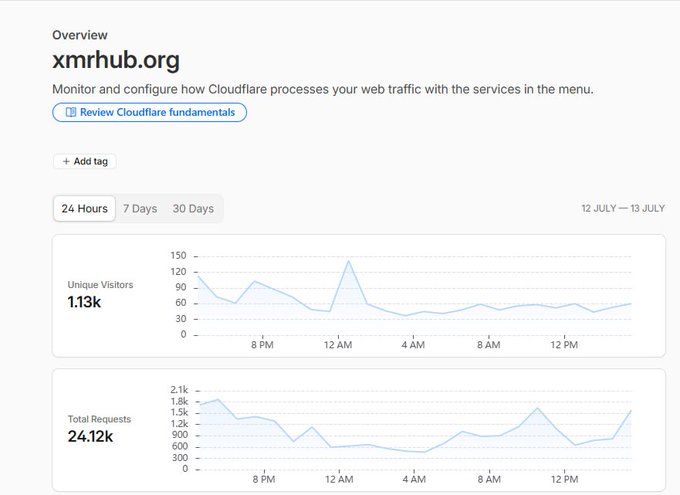Screen dimensions: 680x495
Task: Click the 2.1k axis label in Total Requests chart
Action: pyautogui.click(x=179, y=390)
